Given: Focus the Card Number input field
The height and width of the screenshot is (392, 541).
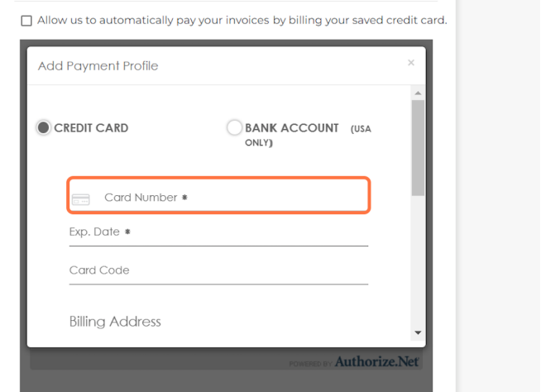Looking at the screenshot, I should (x=218, y=195).
